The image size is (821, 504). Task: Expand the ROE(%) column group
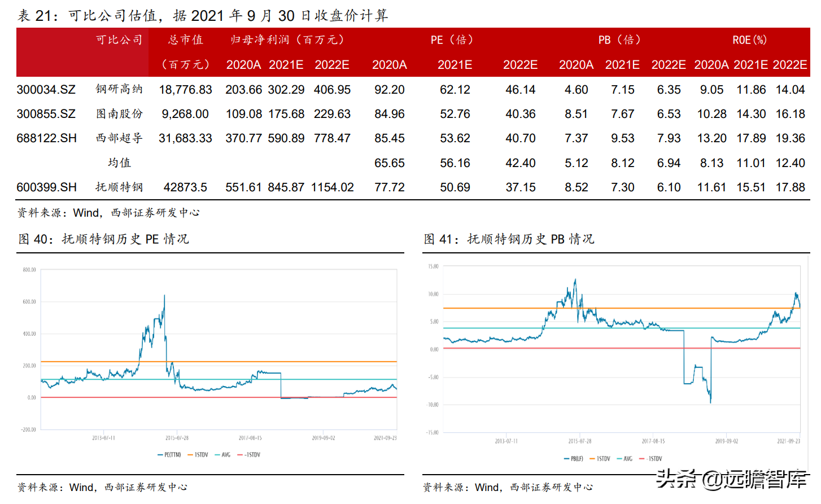point(750,40)
